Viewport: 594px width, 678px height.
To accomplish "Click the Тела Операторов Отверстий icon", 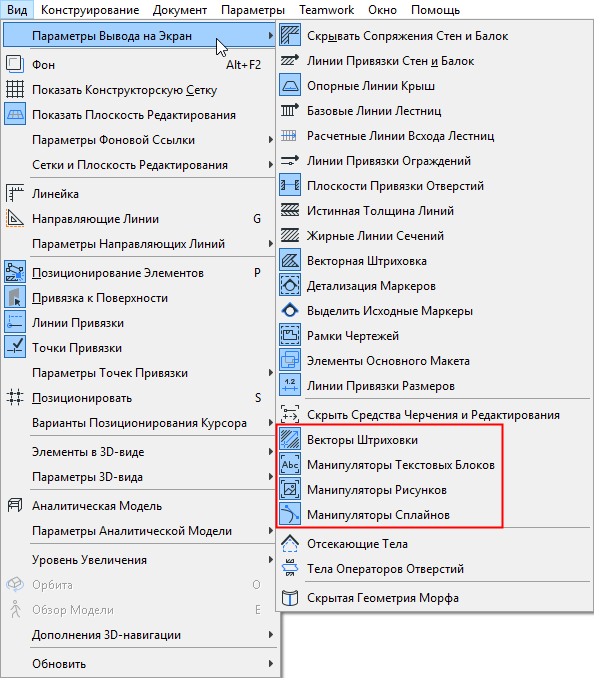I will tap(290, 569).
